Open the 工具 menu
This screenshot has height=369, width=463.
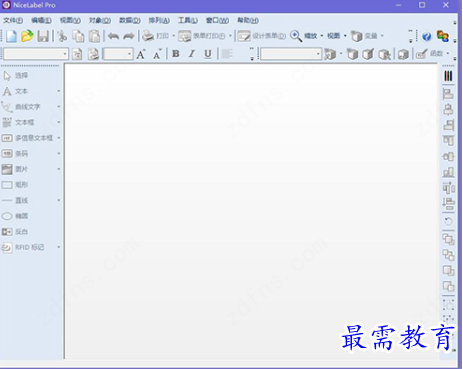(x=188, y=20)
